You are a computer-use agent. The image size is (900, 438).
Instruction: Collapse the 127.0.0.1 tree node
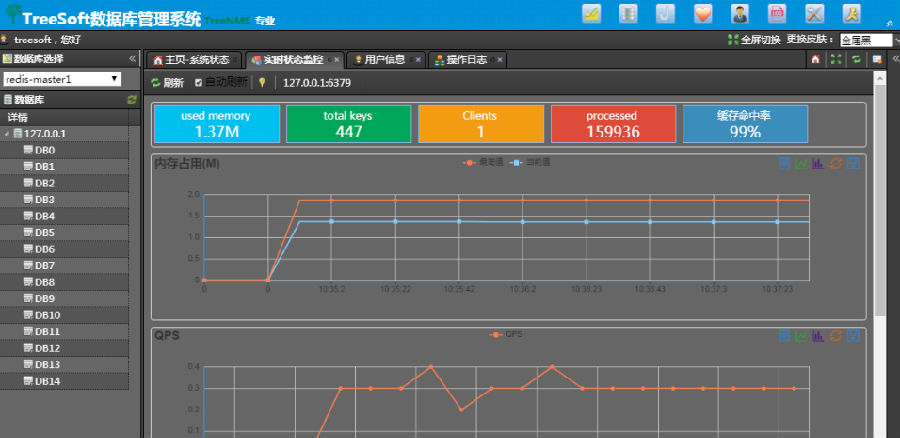7,134
